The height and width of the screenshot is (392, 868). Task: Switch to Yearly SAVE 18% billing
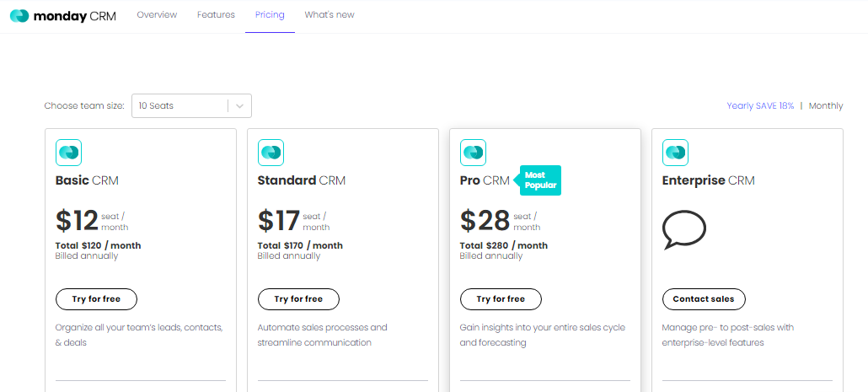(760, 105)
